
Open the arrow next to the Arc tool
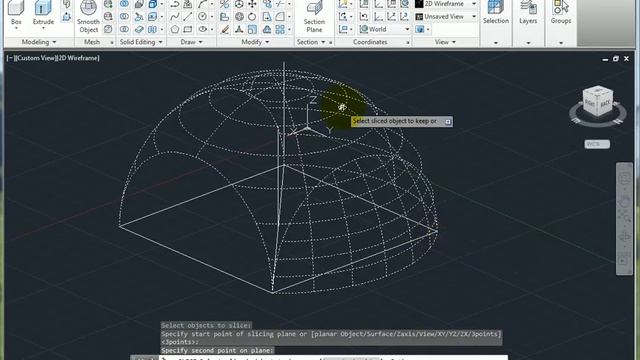coord(211,4)
